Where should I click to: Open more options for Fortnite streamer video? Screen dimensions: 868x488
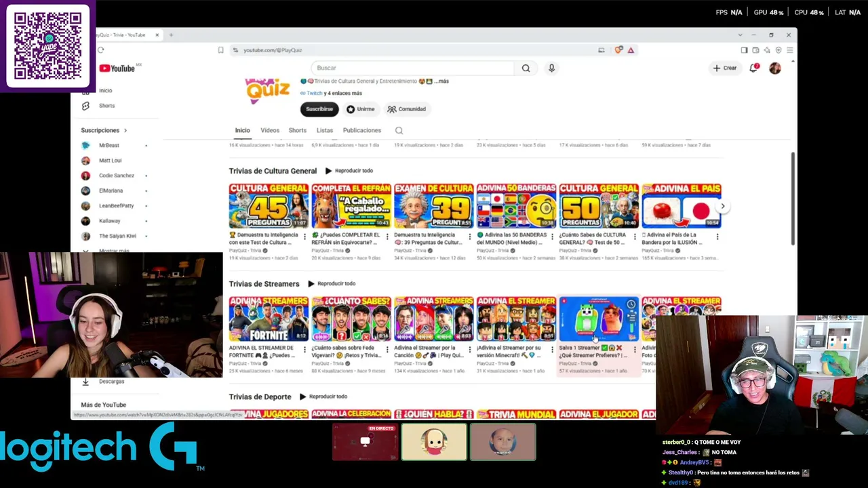304,350
